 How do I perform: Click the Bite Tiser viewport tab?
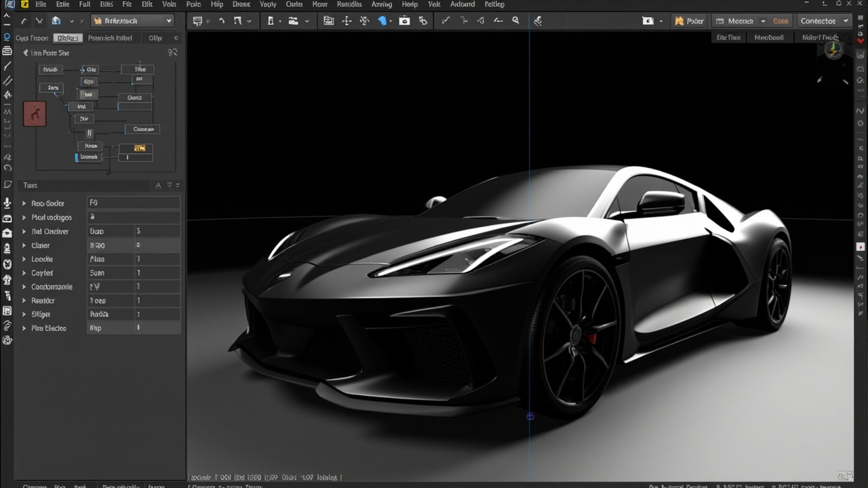point(729,38)
